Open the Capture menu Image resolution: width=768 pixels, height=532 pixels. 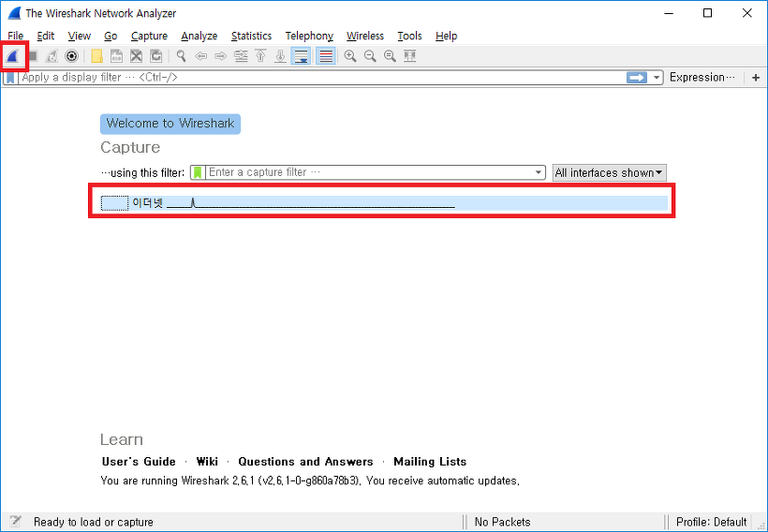click(x=149, y=36)
